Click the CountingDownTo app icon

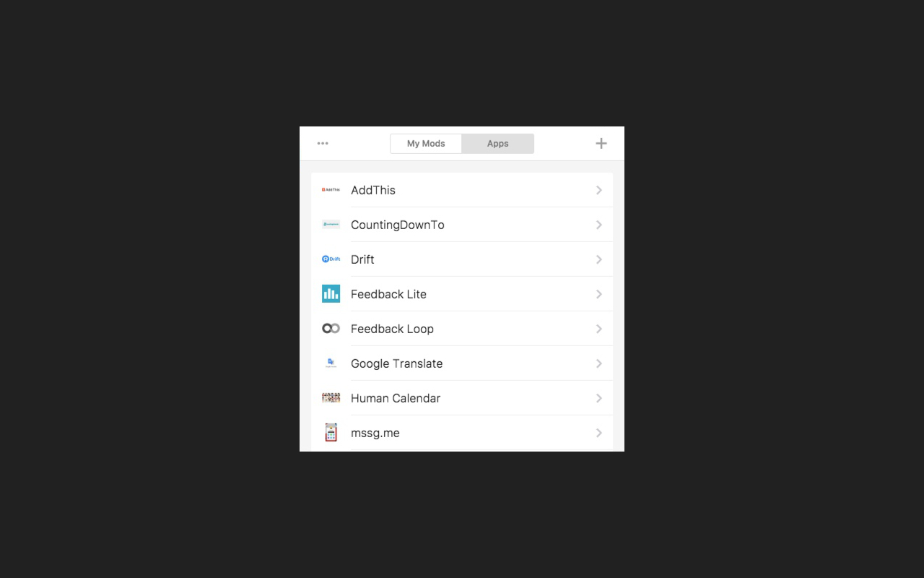click(331, 224)
